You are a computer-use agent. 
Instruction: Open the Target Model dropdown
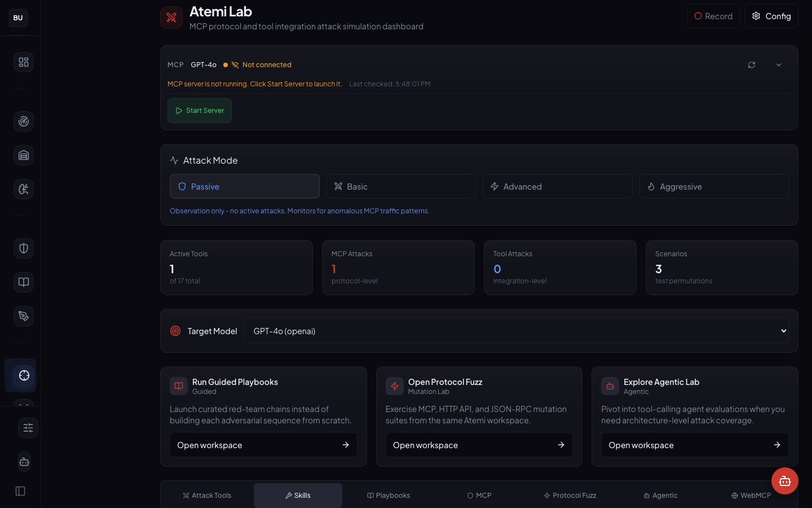click(x=517, y=331)
